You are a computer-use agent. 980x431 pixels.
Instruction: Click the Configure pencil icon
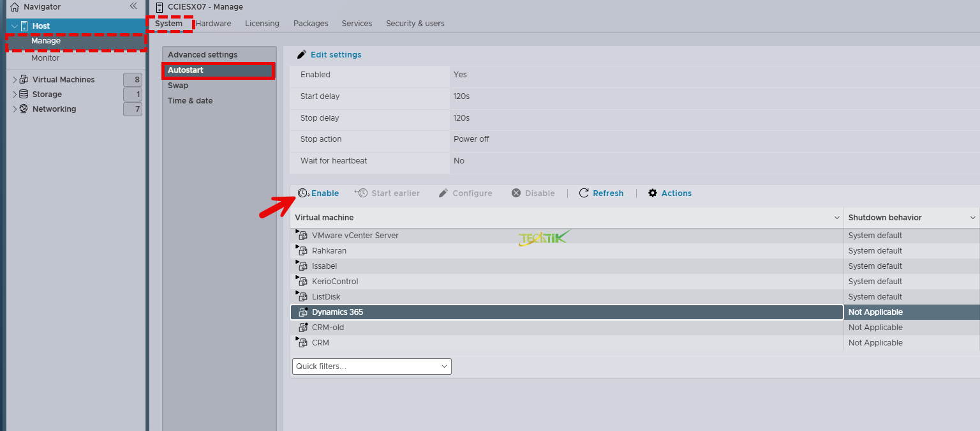click(443, 193)
